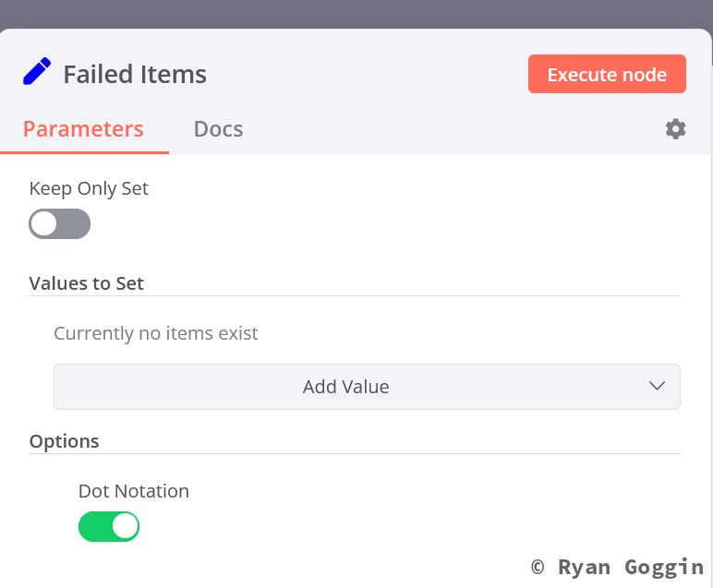Click the white knob of Keep Only Set
The image size is (713, 588).
click(44, 224)
